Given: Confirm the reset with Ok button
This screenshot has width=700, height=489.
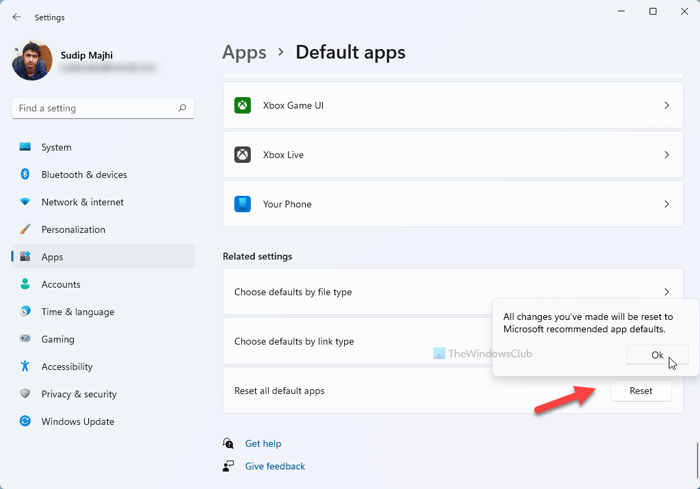Looking at the screenshot, I should [657, 355].
